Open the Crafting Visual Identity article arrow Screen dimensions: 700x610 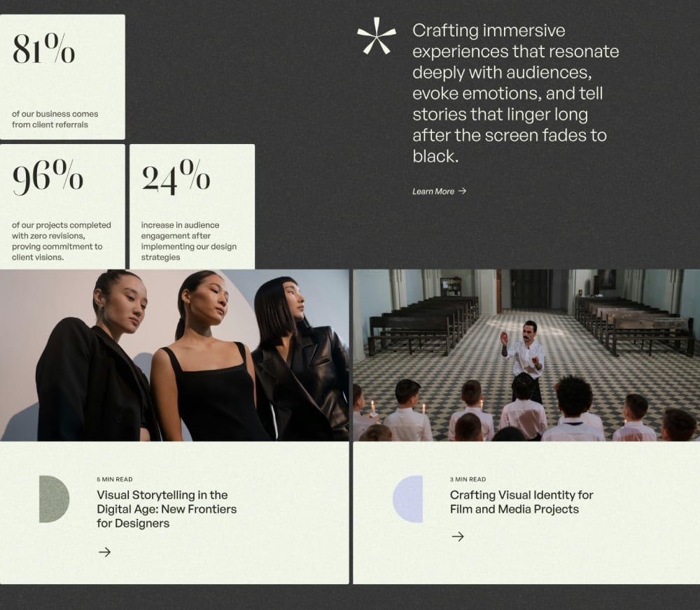point(458,537)
